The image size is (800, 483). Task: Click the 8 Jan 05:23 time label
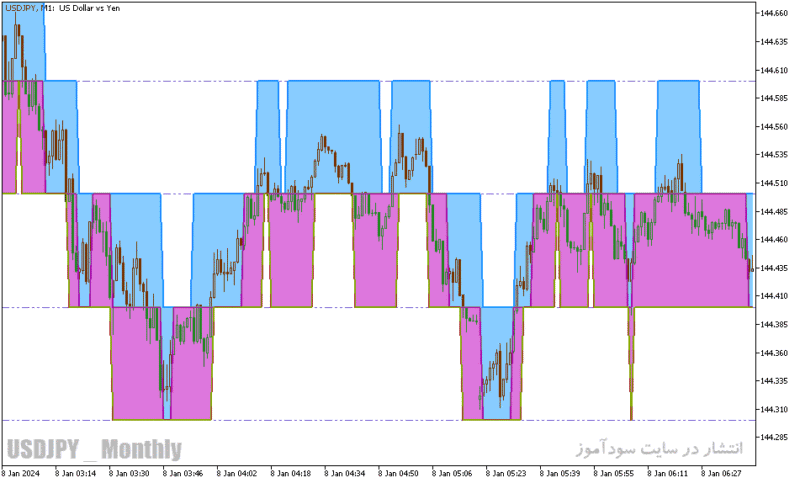[506, 473]
